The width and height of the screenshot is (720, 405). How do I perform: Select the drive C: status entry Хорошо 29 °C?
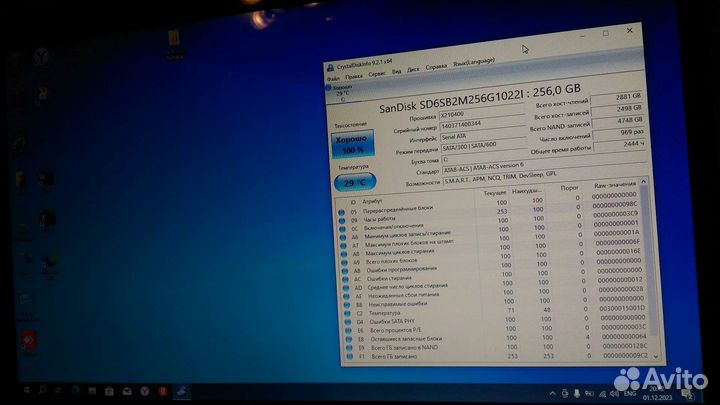340,92
